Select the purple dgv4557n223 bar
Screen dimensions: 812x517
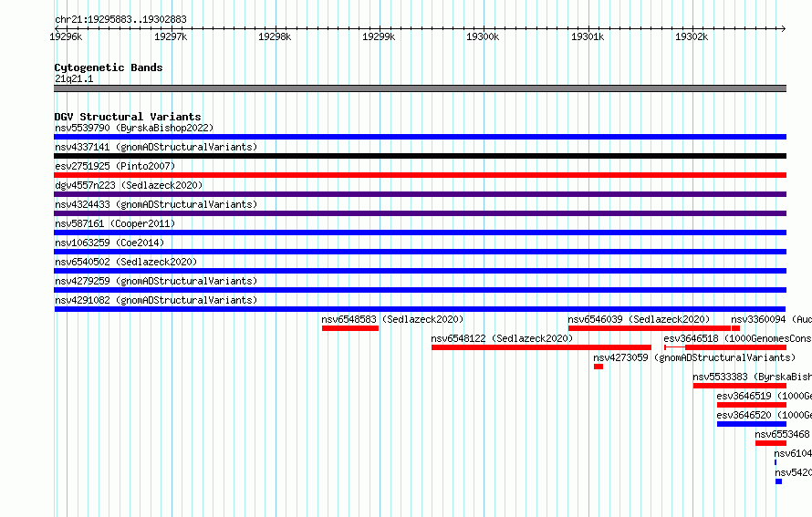pyautogui.click(x=420, y=194)
